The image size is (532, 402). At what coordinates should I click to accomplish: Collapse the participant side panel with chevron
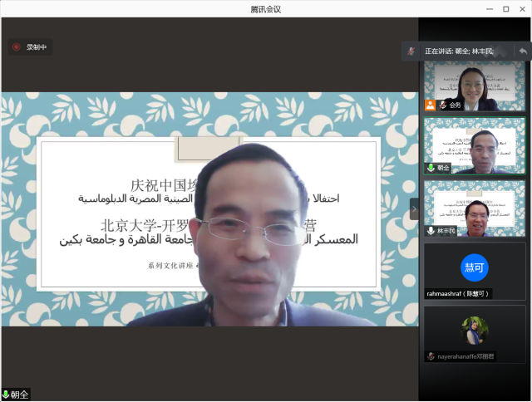414,209
